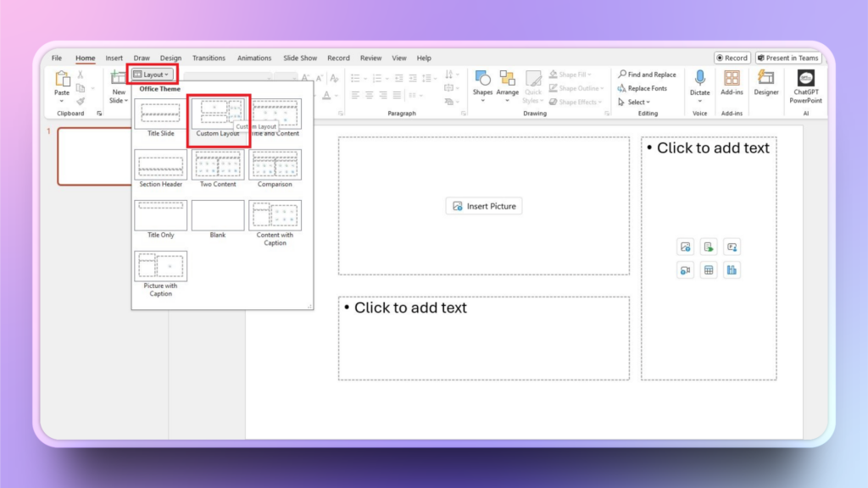Viewport: 868px width, 488px height.
Task: Insert table via placeholder icon
Action: [x=709, y=270]
